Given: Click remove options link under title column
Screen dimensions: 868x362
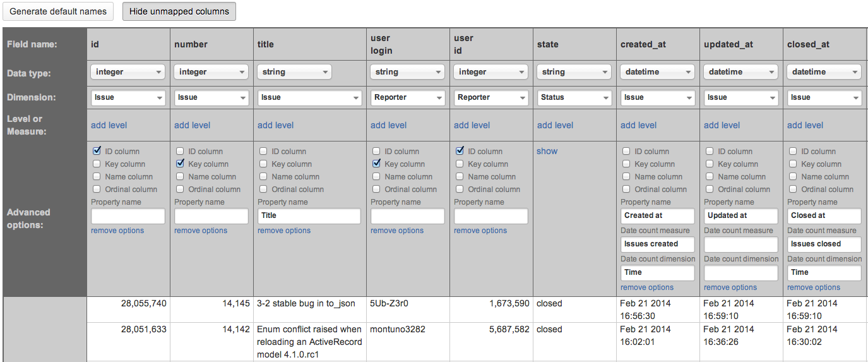Looking at the screenshot, I should point(283,231).
